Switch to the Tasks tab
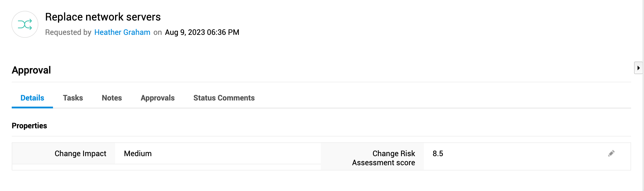The width and height of the screenshot is (644, 191). (x=73, y=98)
